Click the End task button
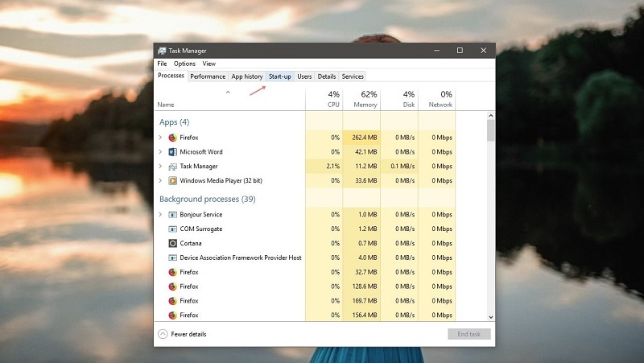Viewport: 644px width, 363px height. [469, 334]
